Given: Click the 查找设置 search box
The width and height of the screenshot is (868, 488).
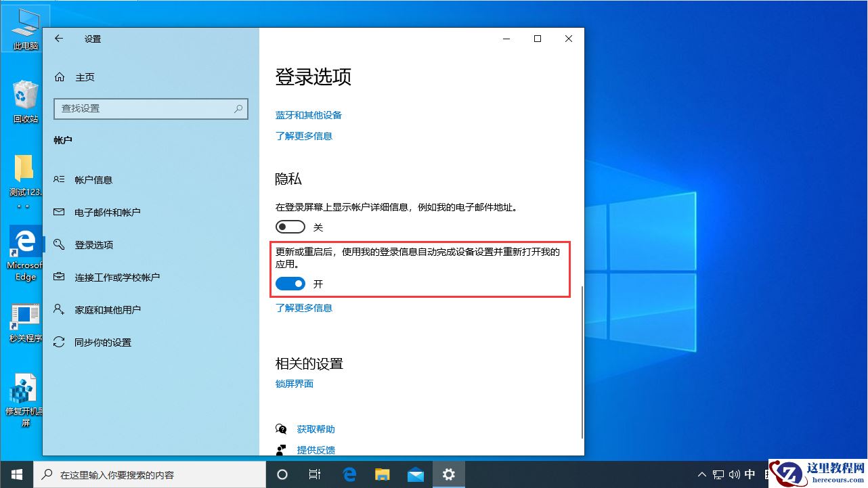Looking at the screenshot, I should tap(150, 108).
